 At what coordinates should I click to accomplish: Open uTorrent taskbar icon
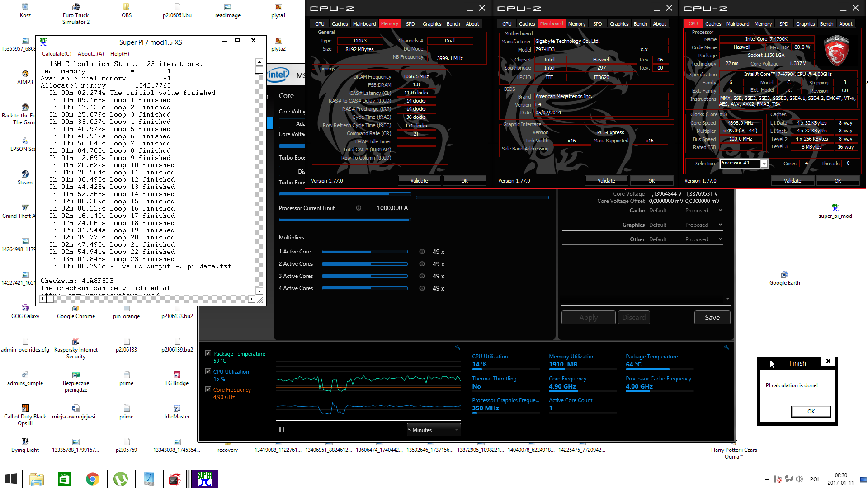120,479
